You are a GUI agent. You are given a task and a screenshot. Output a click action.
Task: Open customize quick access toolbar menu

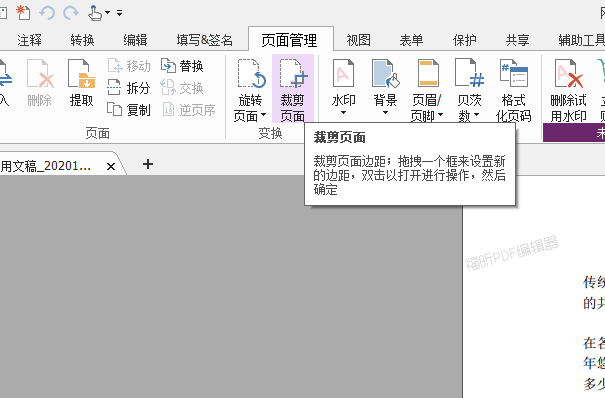coord(120,13)
